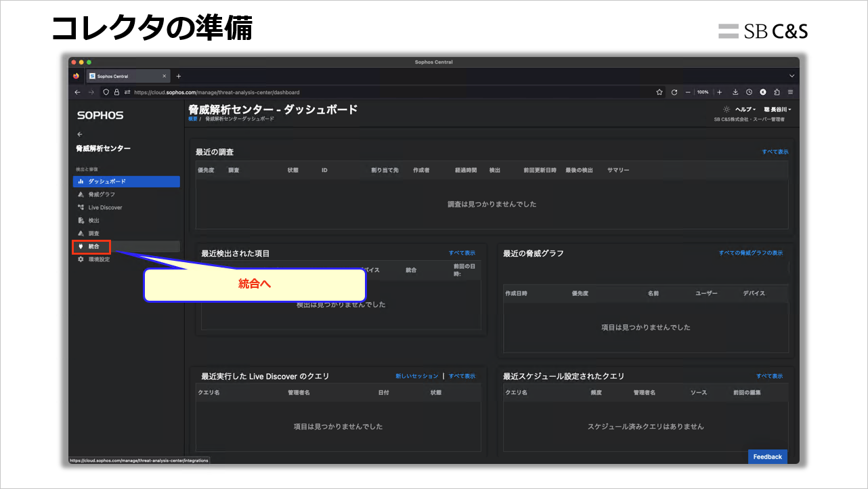Close the Sophos Central tab
The image size is (868, 489).
tap(164, 76)
